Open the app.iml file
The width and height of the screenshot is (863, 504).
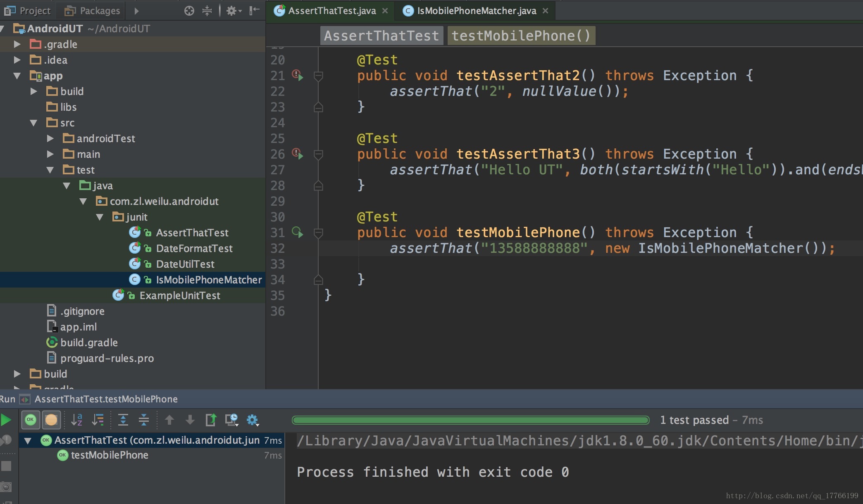(x=78, y=327)
